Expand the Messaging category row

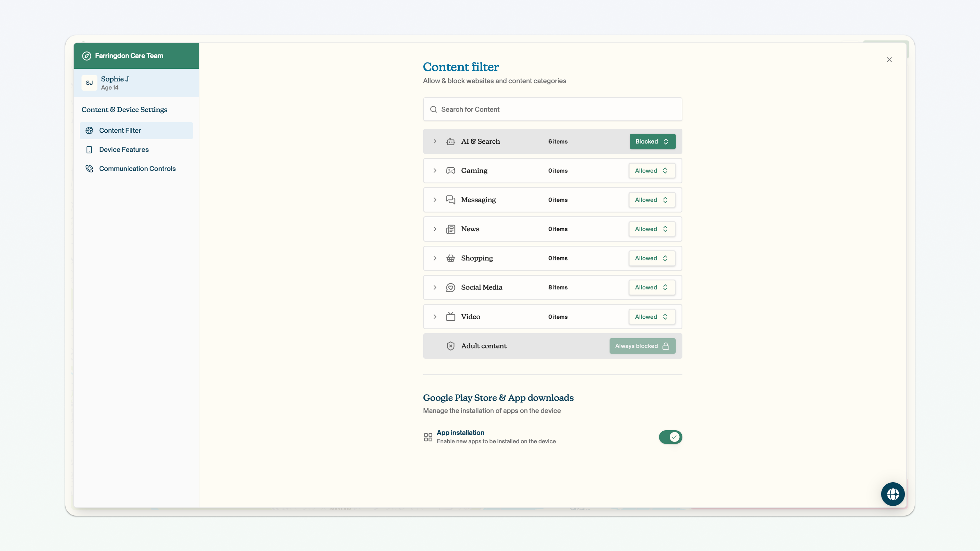click(552, 200)
